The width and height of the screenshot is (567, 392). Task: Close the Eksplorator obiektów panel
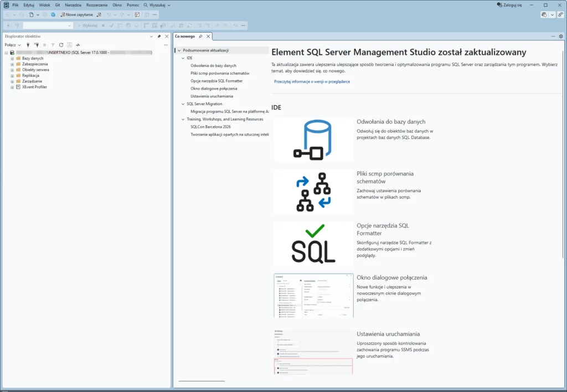(x=167, y=36)
